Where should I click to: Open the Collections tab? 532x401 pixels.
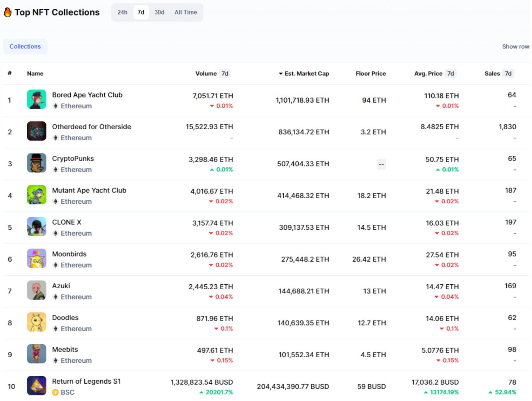click(x=25, y=47)
